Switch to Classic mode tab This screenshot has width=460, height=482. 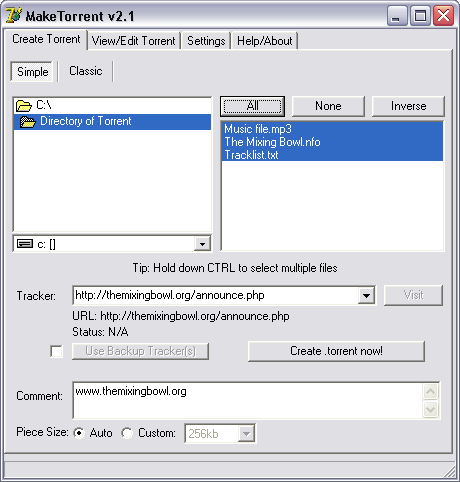[x=86, y=71]
